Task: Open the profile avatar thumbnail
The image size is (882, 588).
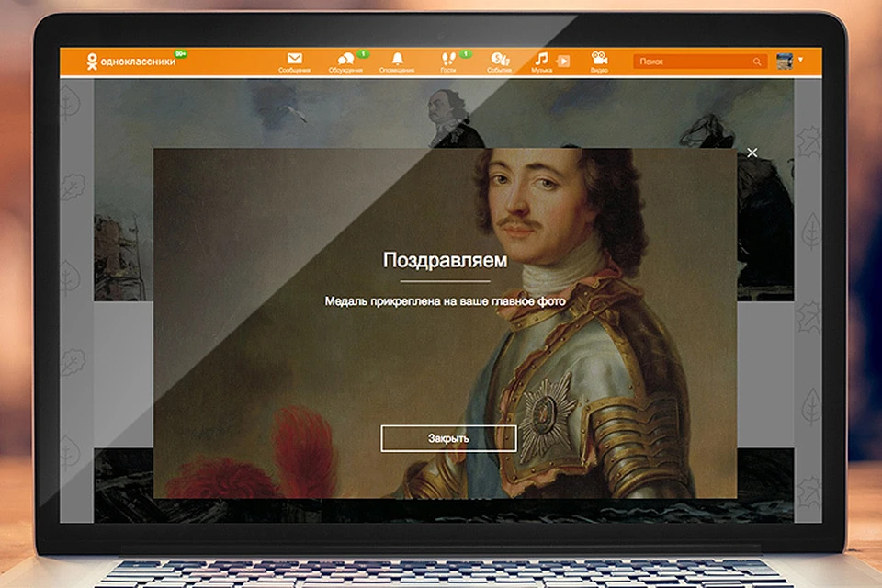Action: coord(784,61)
